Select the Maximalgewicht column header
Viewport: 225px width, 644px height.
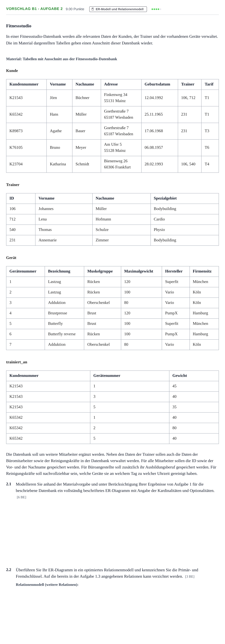(139, 271)
